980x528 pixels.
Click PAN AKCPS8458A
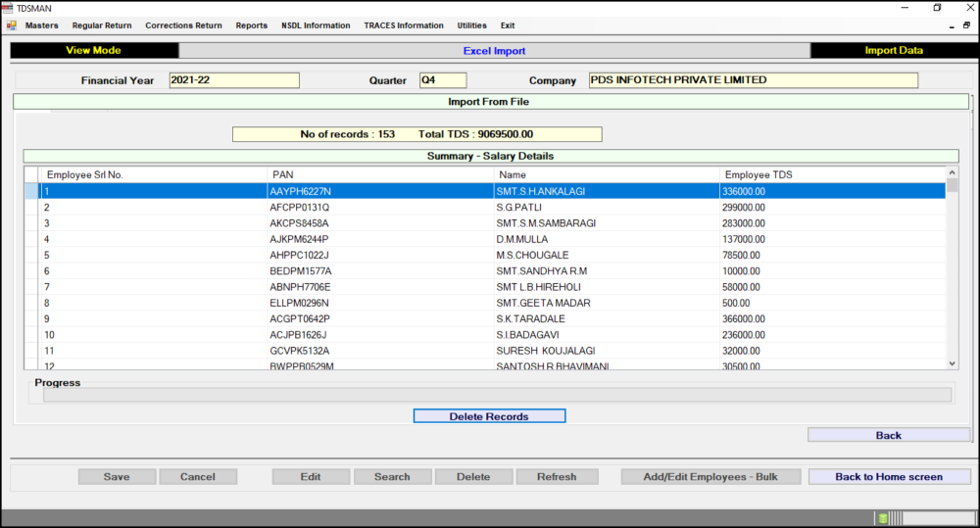click(299, 223)
